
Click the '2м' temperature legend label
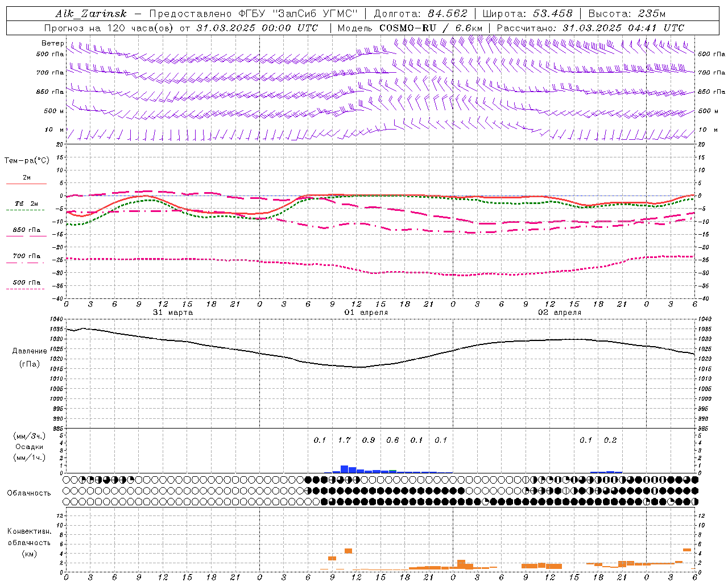pyautogui.click(x=27, y=177)
